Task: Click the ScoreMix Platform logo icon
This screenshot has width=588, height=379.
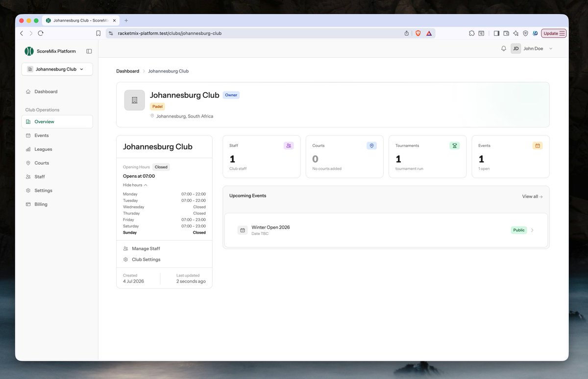Action: [29, 51]
